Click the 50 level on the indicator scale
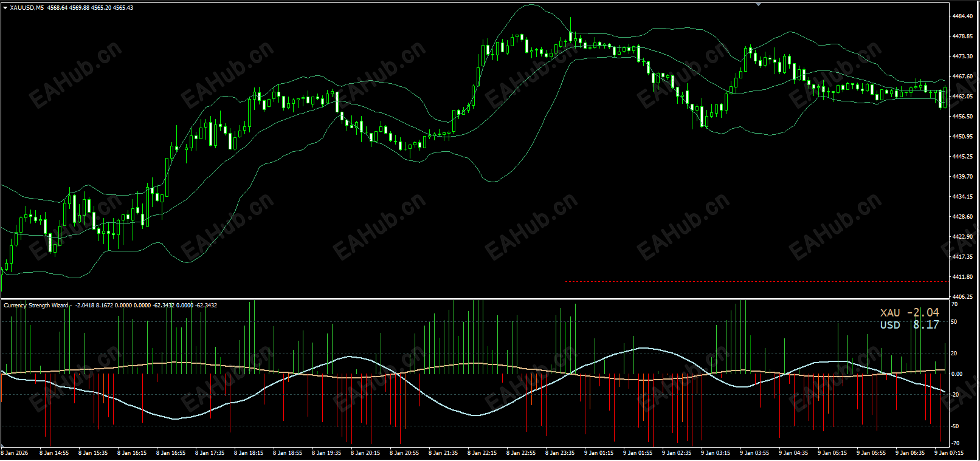Viewport: 980px width, 461px height. coord(954,322)
